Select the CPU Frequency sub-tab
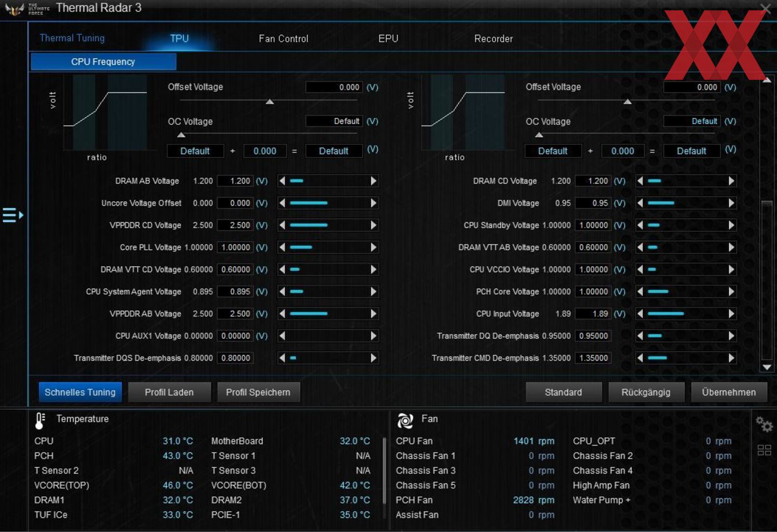This screenshot has width=777, height=532. coord(103,62)
